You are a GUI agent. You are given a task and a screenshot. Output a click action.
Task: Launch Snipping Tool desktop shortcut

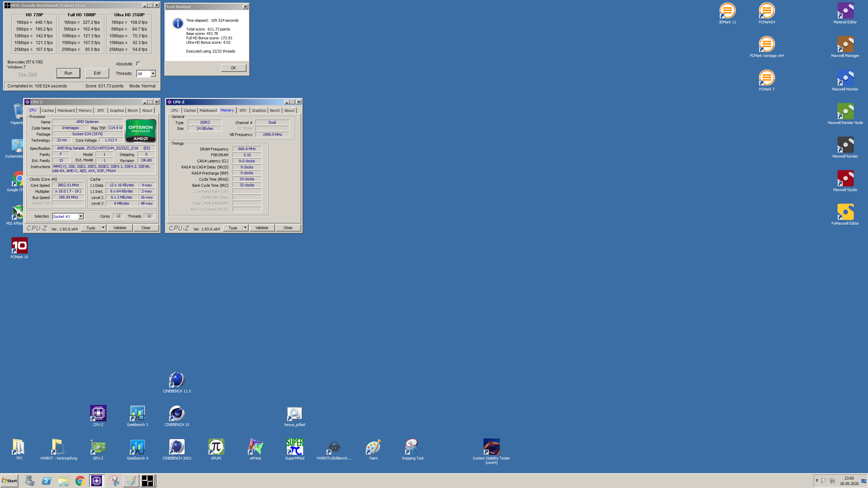point(413,449)
